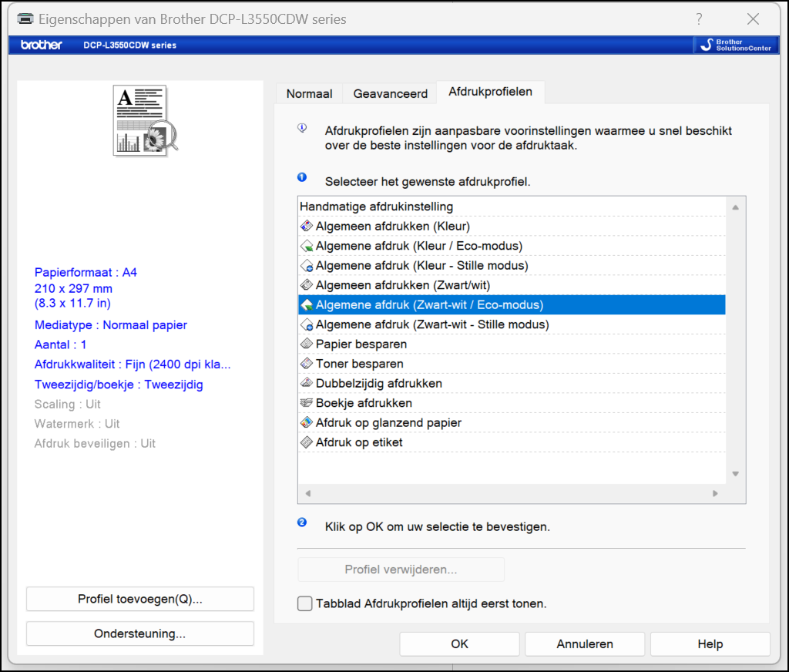The height and width of the screenshot is (672, 789).
Task: Click the Kleur - Stille modus profile icon
Action: click(x=307, y=265)
